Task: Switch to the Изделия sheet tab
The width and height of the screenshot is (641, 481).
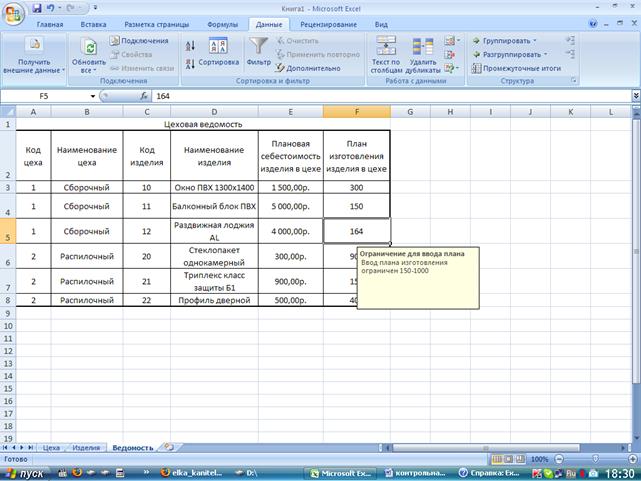Action: point(86,448)
